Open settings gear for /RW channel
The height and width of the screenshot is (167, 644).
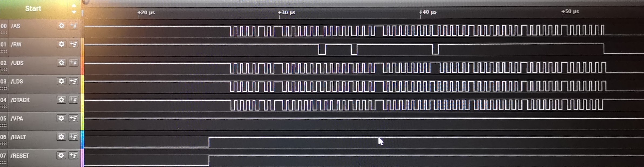point(62,44)
